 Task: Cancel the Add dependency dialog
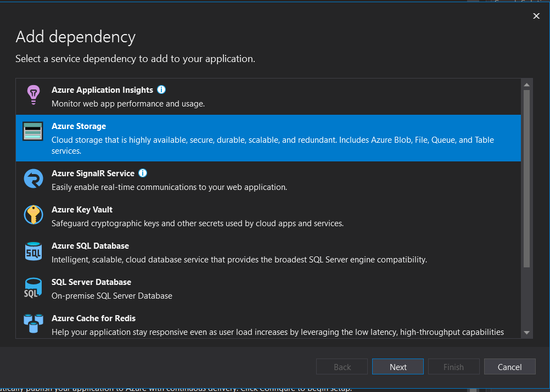[509, 367]
